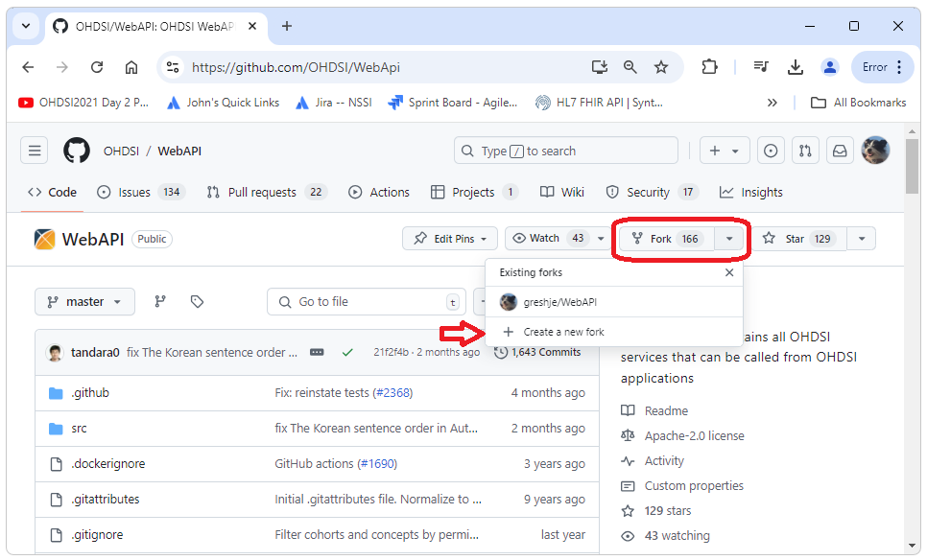Open a new browser tab
The height and width of the screenshot is (560, 927).
click(x=287, y=26)
